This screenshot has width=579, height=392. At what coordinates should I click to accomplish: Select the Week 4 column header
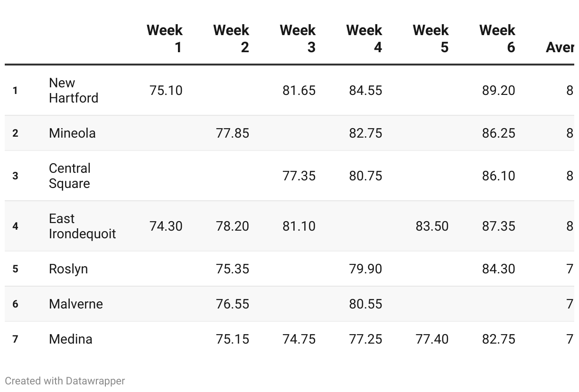364,38
